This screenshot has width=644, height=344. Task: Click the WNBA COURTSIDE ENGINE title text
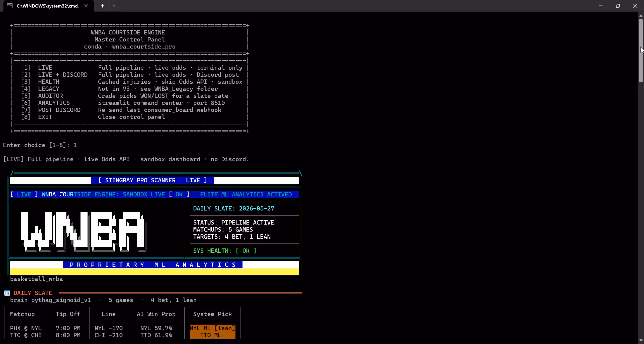128,32
